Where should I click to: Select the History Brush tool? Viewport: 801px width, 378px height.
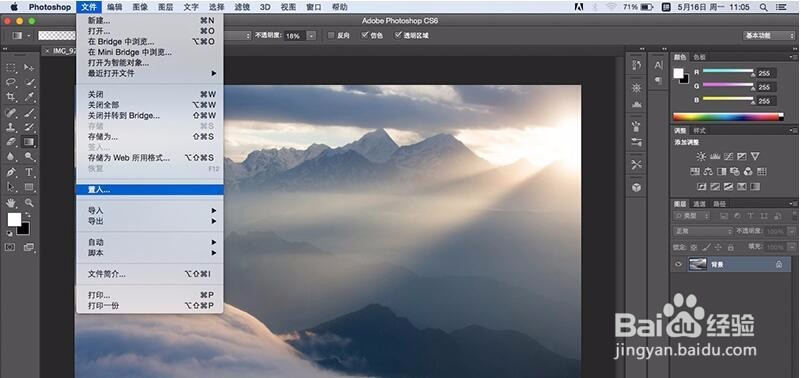(29, 127)
